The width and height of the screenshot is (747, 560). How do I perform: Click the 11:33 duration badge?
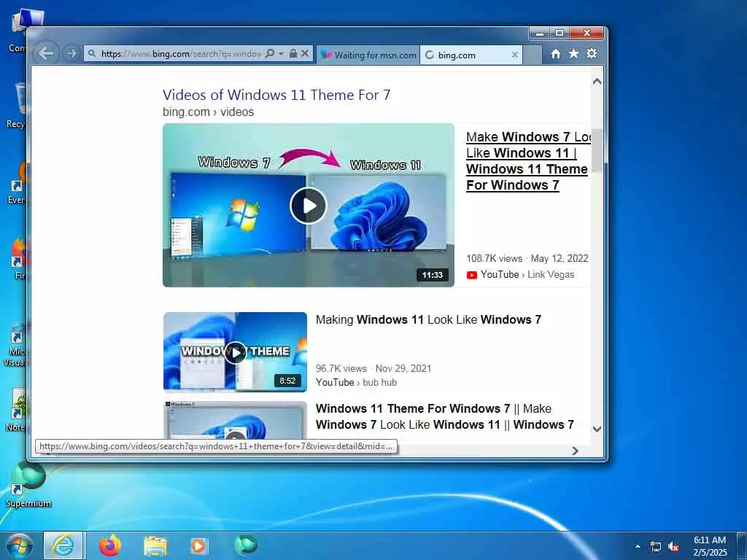(432, 275)
